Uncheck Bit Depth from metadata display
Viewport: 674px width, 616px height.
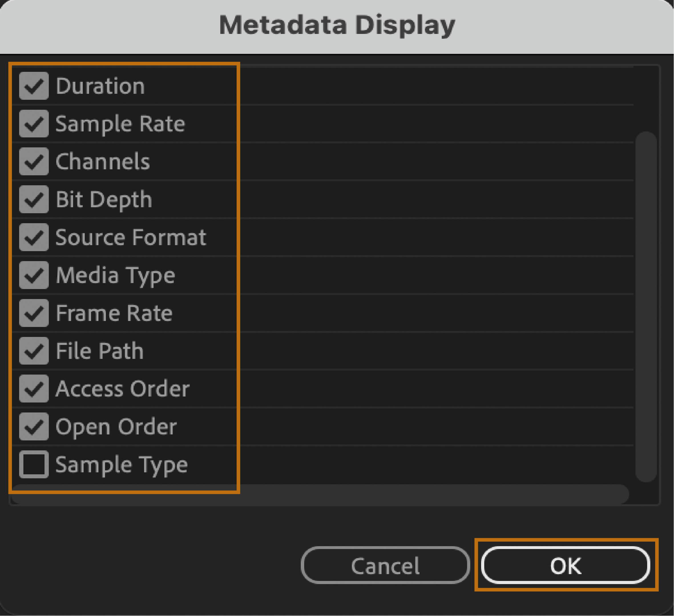[x=33, y=200]
